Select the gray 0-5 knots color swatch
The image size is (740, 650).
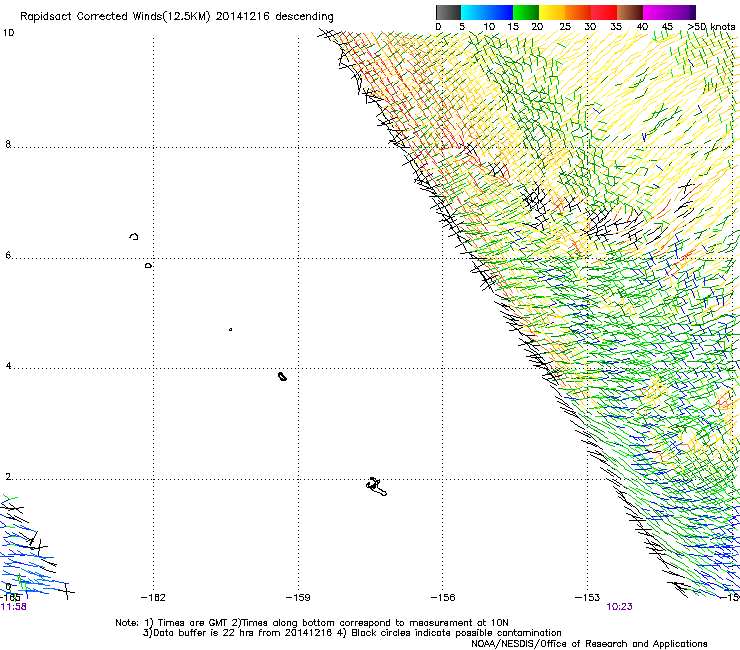(448, 12)
